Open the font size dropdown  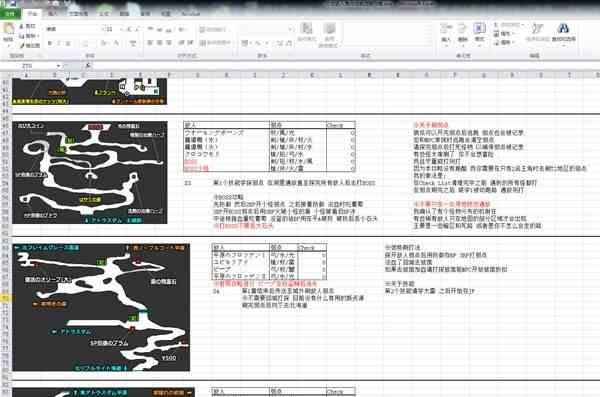[x=121, y=29]
